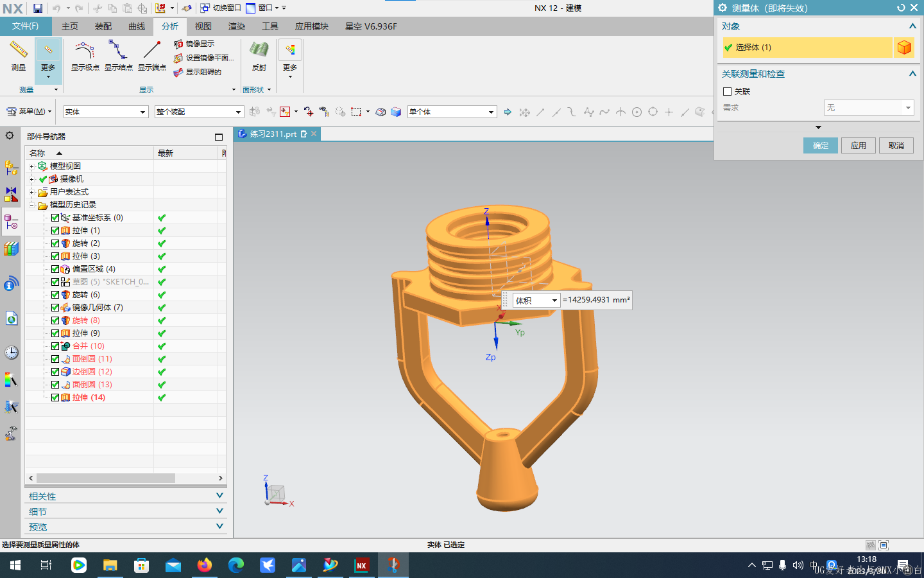This screenshot has width=924, height=578.
Task: Switch to the 主页 home ribbon tab
Action: pos(70,26)
